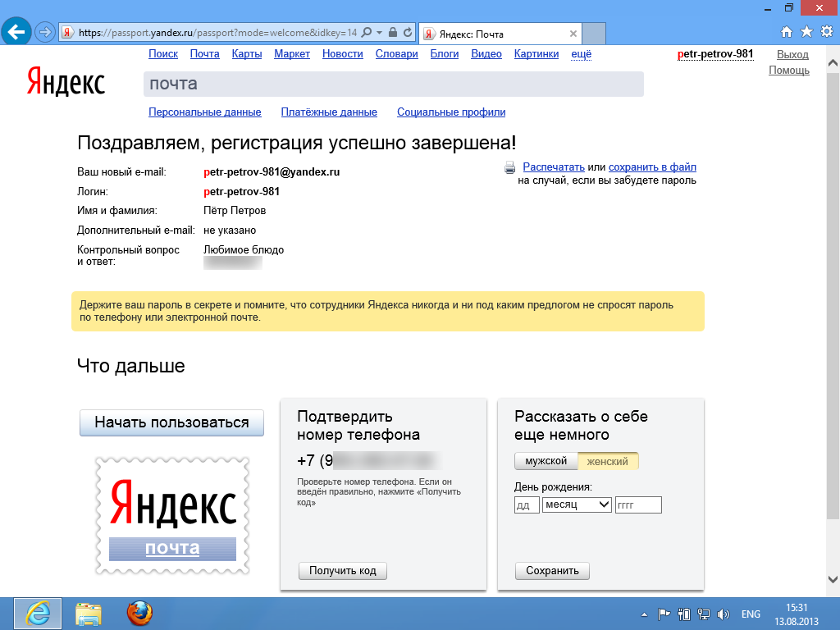Click the scrollbar down arrow
This screenshot has width=840, height=630.
point(833,579)
